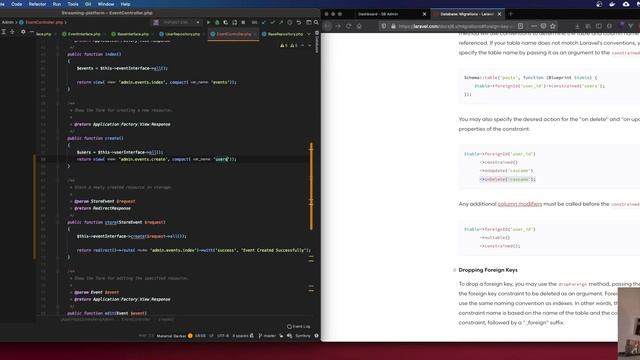Open the Code menu
This screenshot has width=640, height=360.
tap(17, 4)
